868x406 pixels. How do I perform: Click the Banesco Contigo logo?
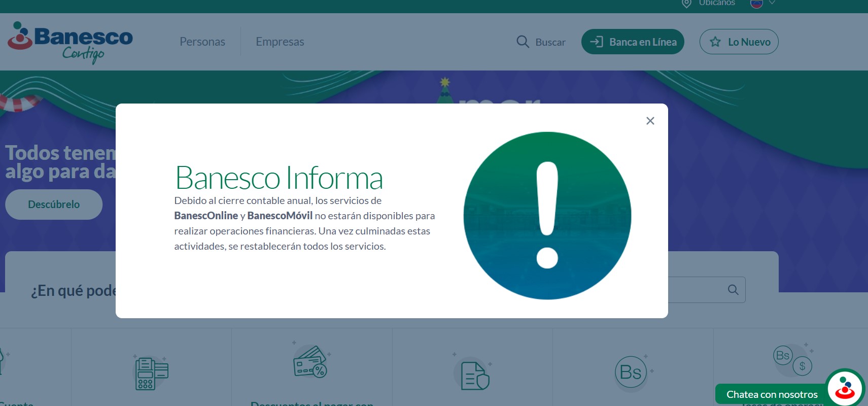coord(70,42)
